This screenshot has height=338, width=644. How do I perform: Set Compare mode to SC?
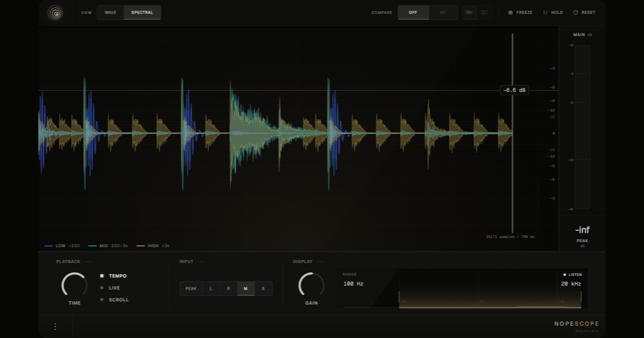pos(443,12)
